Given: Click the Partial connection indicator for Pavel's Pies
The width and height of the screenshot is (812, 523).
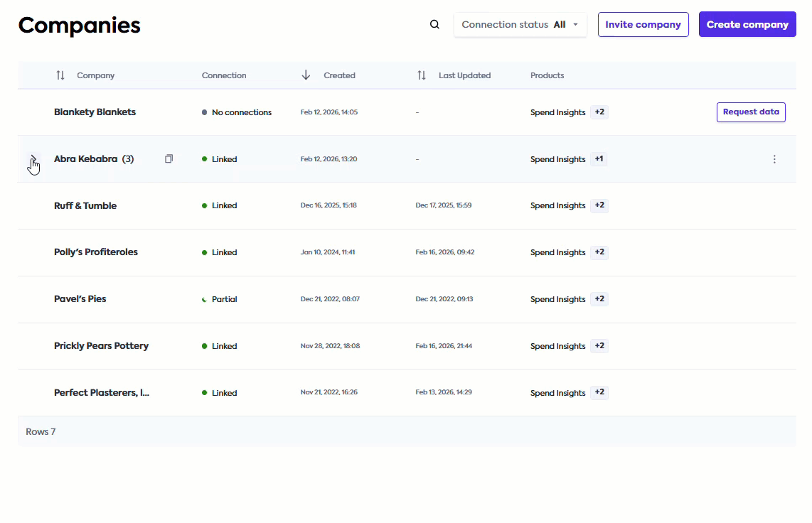Looking at the screenshot, I should [205, 299].
